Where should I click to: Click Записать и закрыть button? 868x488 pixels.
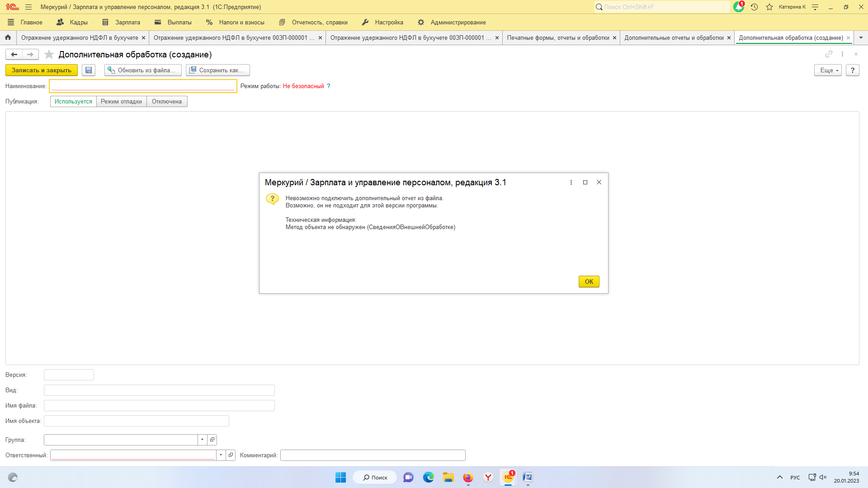[x=42, y=70]
